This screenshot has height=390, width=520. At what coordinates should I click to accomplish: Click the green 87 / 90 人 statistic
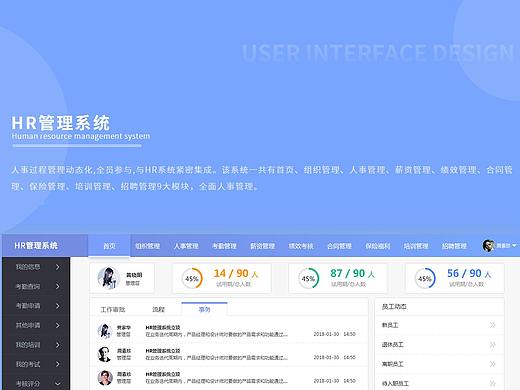click(x=352, y=274)
